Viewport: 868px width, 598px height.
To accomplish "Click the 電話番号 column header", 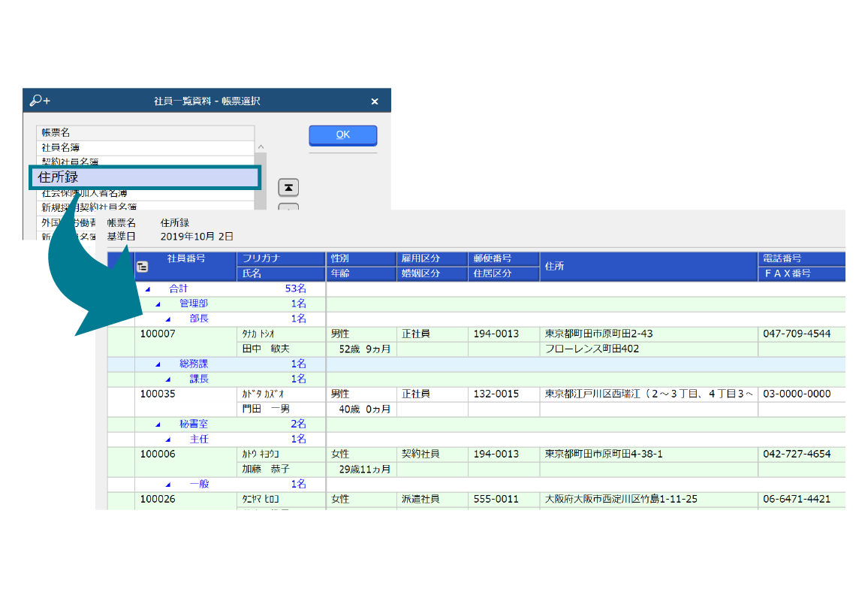I will click(802, 258).
